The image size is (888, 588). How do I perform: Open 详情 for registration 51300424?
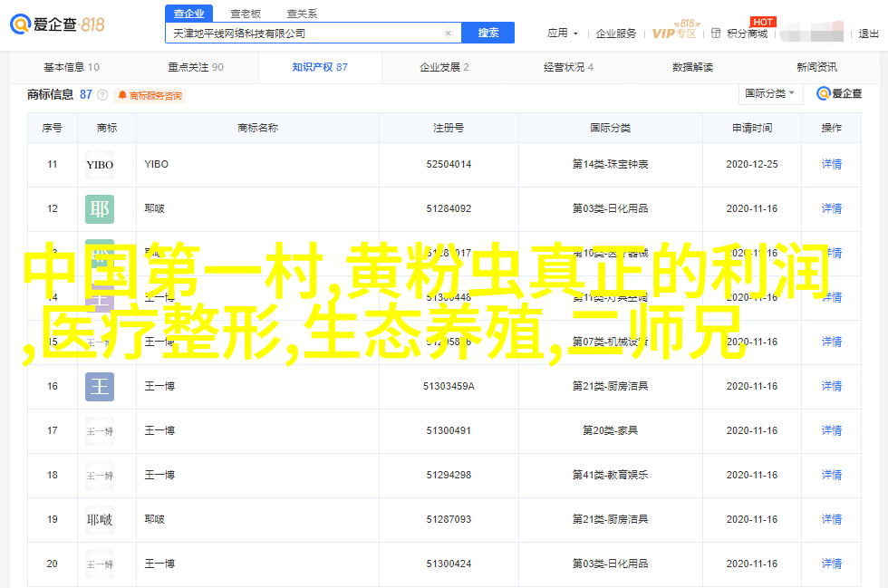pos(832,564)
